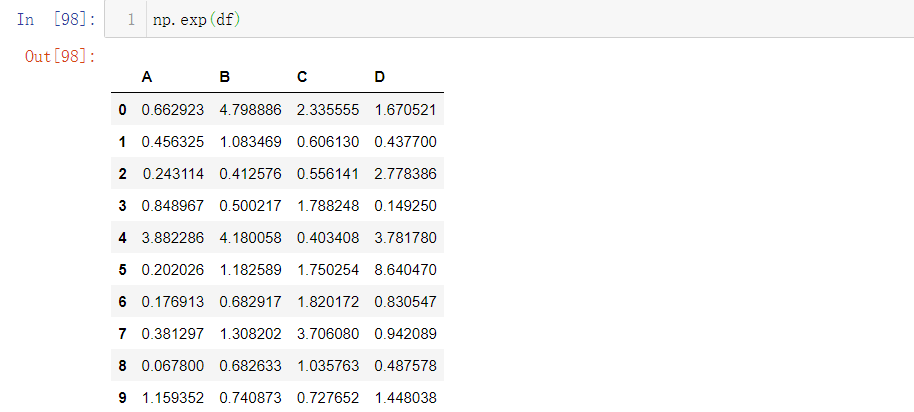This screenshot has height=412, width=914.
Task: Click cell value 0.682917
Action: (251, 302)
